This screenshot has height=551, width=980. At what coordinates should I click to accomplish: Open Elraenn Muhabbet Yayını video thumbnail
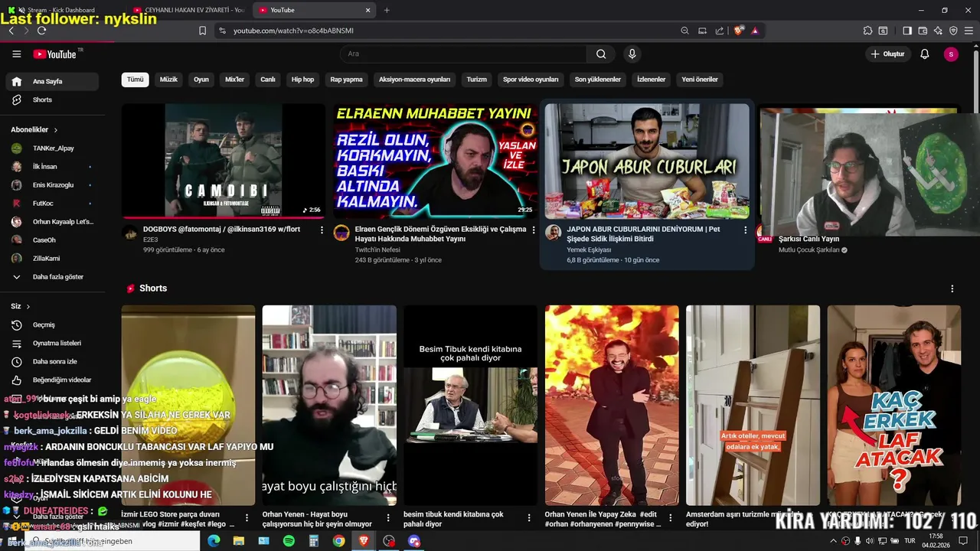[435, 161]
